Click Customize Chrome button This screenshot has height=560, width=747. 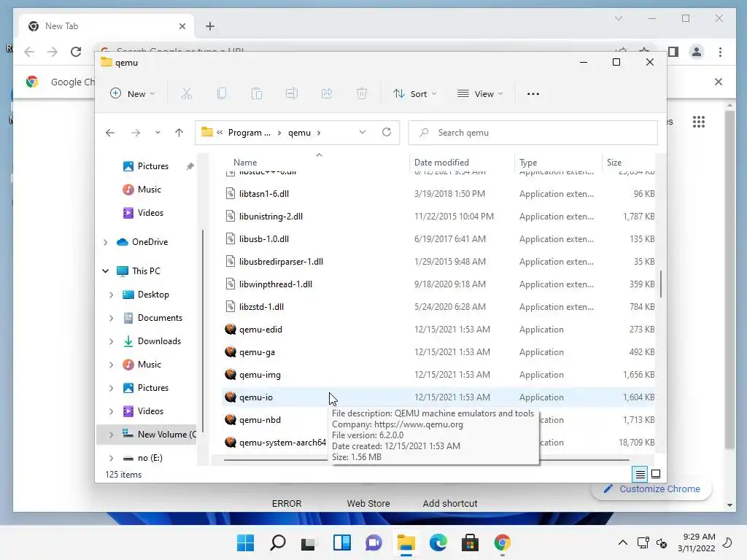coord(651,489)
